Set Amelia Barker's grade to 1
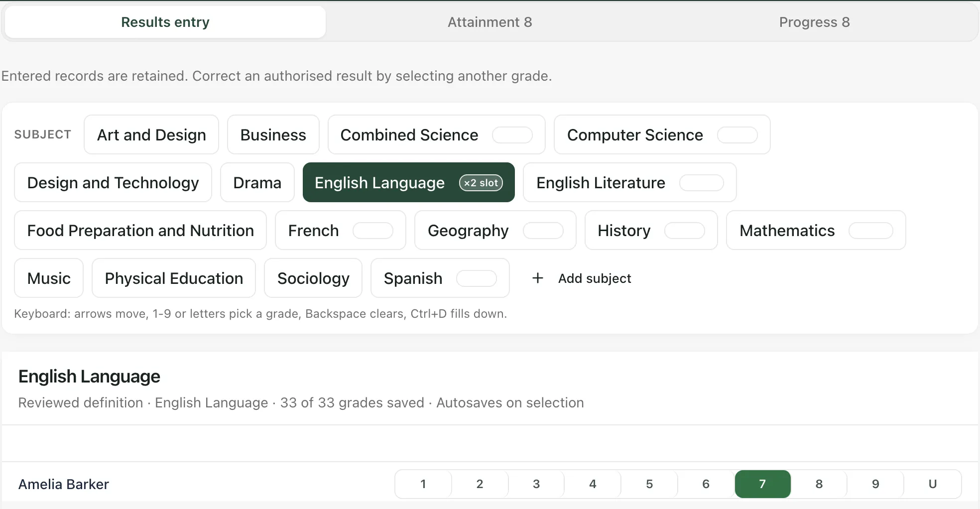Viewport: 980px width, 509px height. (423, 484)
